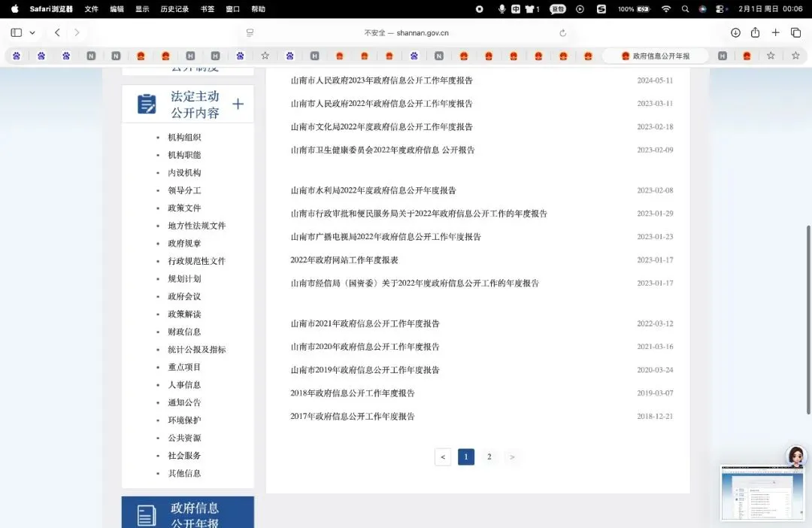Open 政策文件 in the sidebar list

click(184, 208)
